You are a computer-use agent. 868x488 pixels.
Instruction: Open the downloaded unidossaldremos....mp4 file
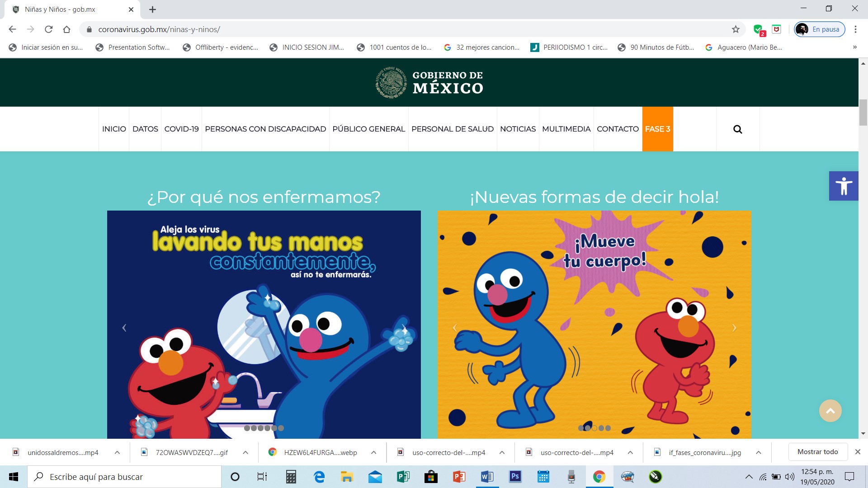click(x=56, y=452)
